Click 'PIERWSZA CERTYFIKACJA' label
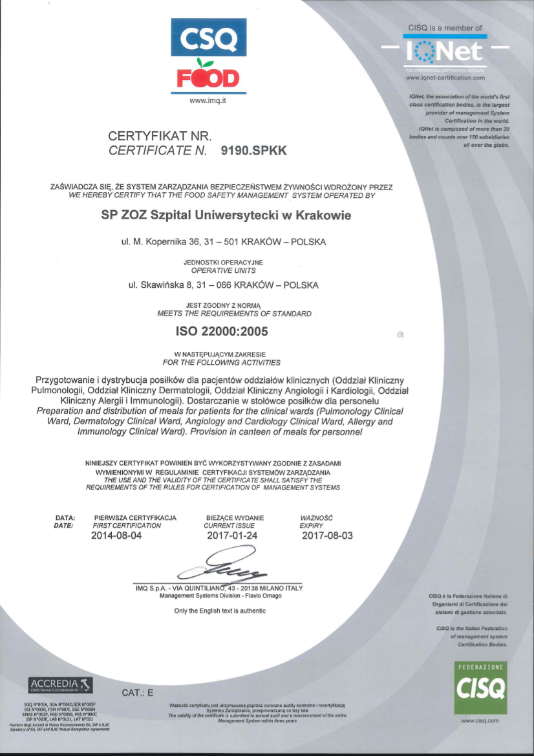This screenshot has height=756, width=534. pyautogui.click(x=135, y=518)
